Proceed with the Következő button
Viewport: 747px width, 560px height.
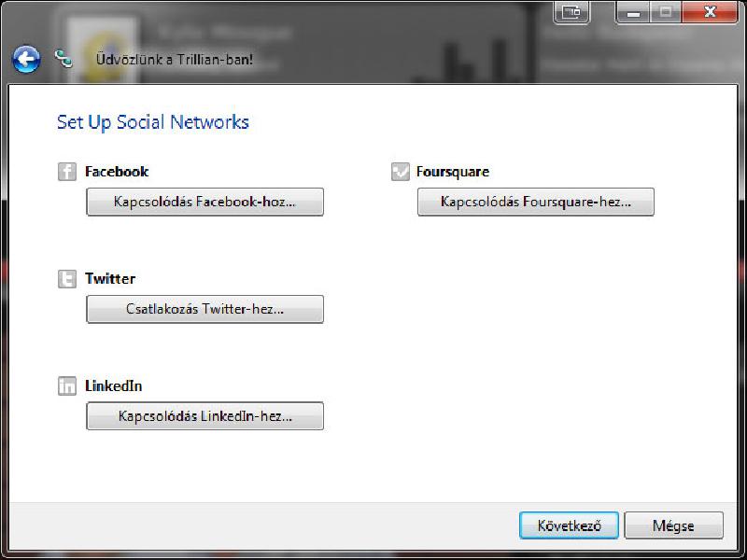coord(570,525)
